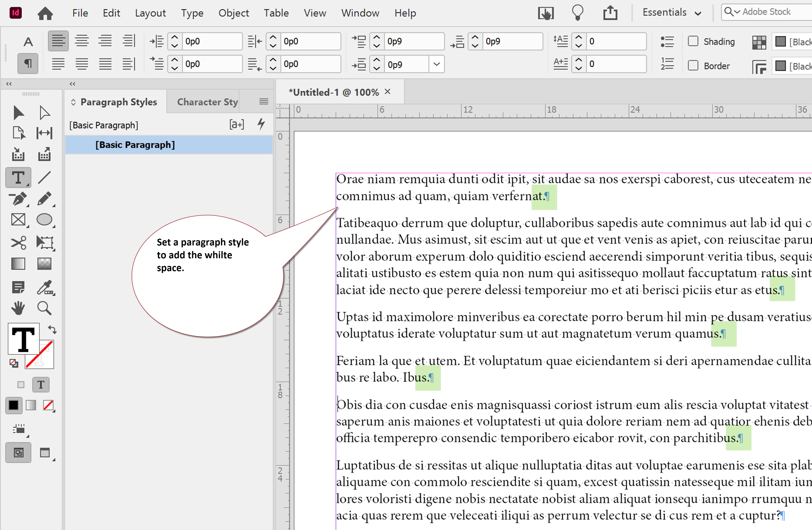Switch to Character Styles tab
Screen dimensions: 812x530
coord(207,102)
